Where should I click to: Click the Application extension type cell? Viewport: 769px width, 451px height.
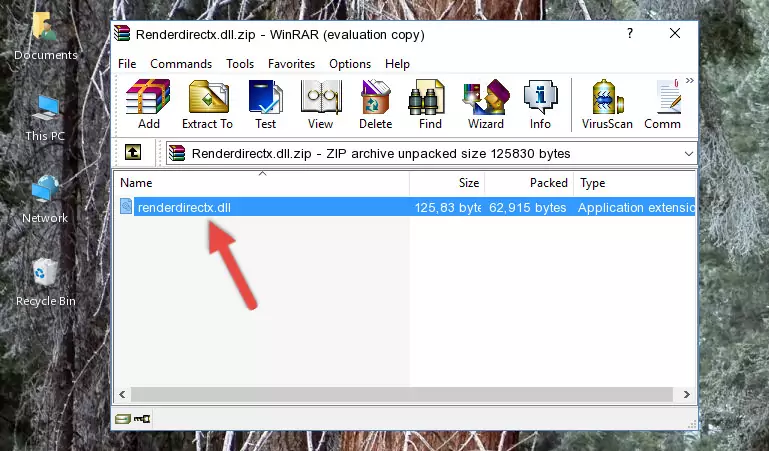[x=636, y=207]
